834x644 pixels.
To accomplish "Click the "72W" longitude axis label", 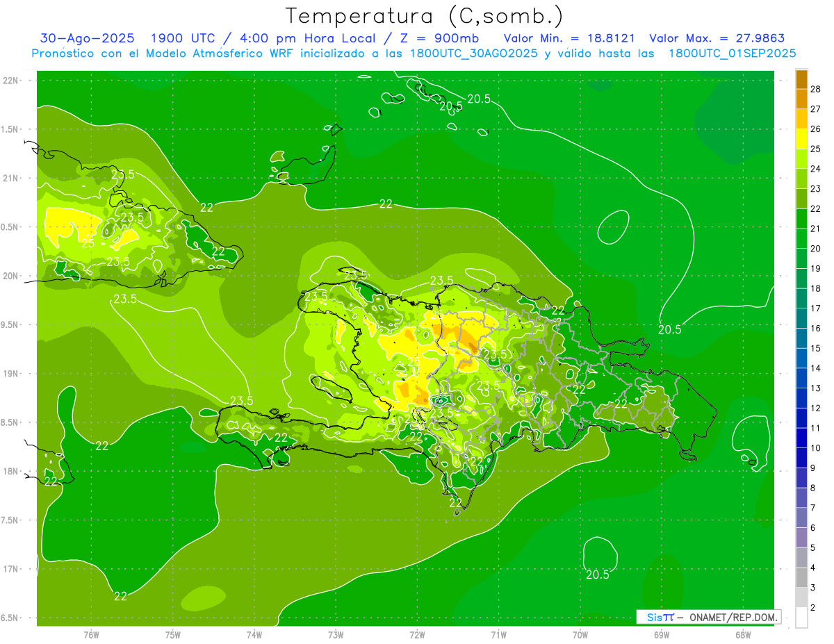I will (417, 635).
